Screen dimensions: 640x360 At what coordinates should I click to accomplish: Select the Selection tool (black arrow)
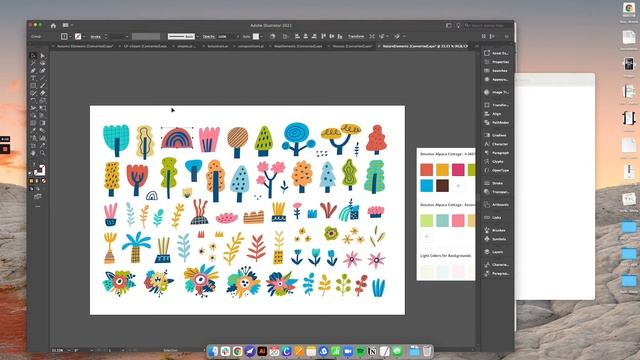click(x=33, y=56)
